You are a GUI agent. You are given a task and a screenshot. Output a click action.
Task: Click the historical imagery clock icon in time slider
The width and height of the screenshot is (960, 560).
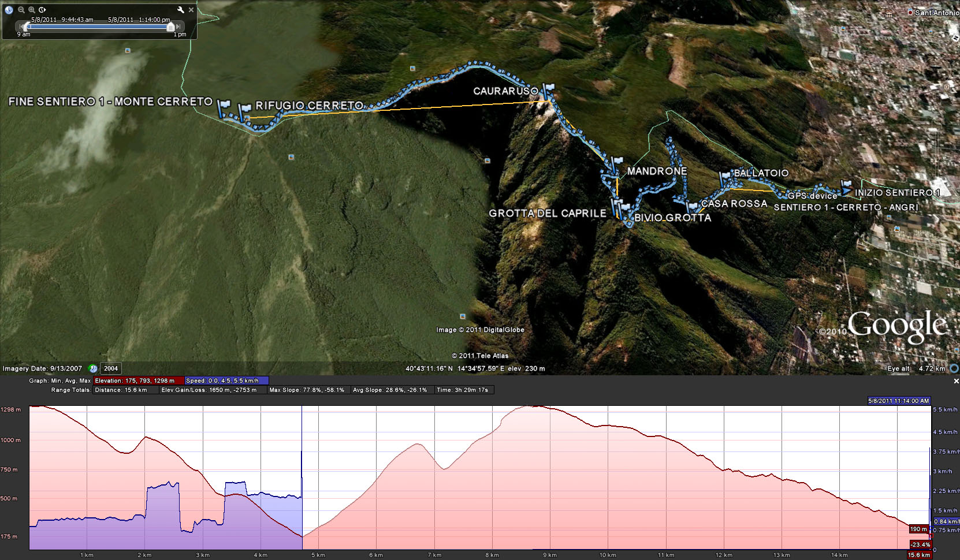click(x=9, y=9)
